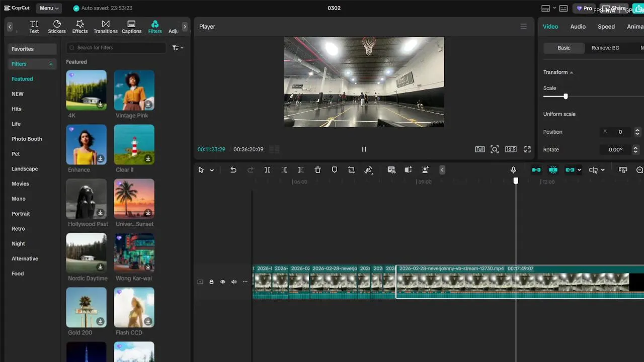Viewport: 644px width, 362px height.
Task: Hide the video track
Action: point(222,282)
